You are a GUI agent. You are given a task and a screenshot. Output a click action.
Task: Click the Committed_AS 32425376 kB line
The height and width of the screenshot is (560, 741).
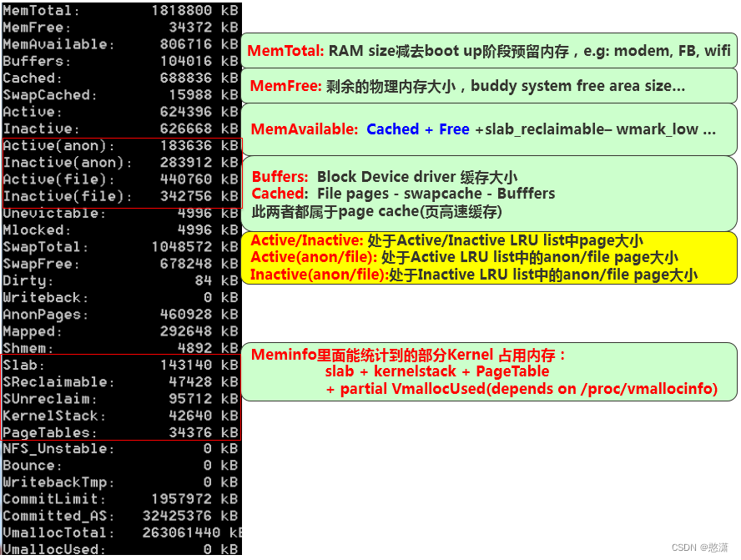tap(120, 516)
